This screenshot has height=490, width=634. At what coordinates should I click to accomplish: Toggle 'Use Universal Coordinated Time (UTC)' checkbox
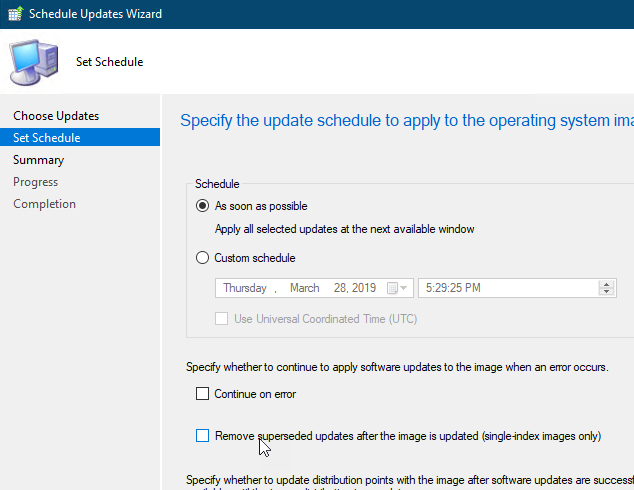222,319
